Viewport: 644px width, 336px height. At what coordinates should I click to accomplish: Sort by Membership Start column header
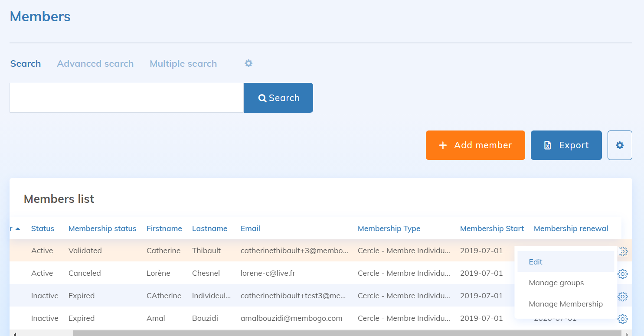click(x=492, y=228)
